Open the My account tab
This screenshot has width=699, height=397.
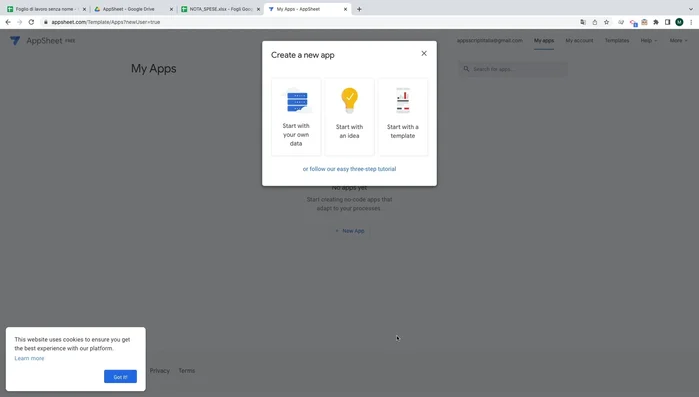(579, 41)
